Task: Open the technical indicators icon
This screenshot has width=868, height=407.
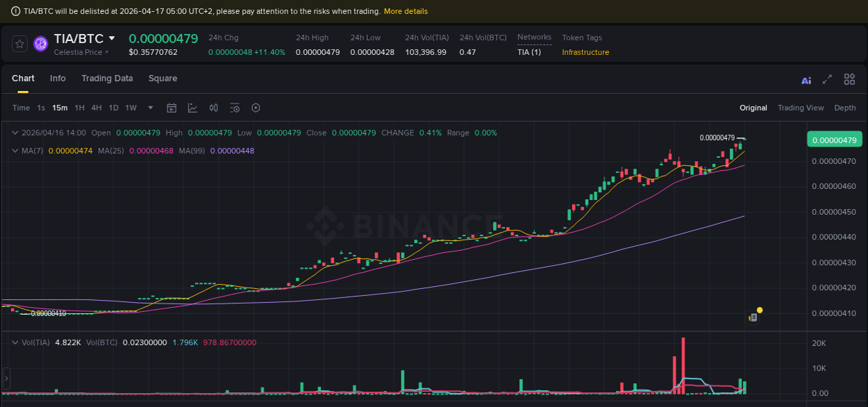Action: point(192,108)
